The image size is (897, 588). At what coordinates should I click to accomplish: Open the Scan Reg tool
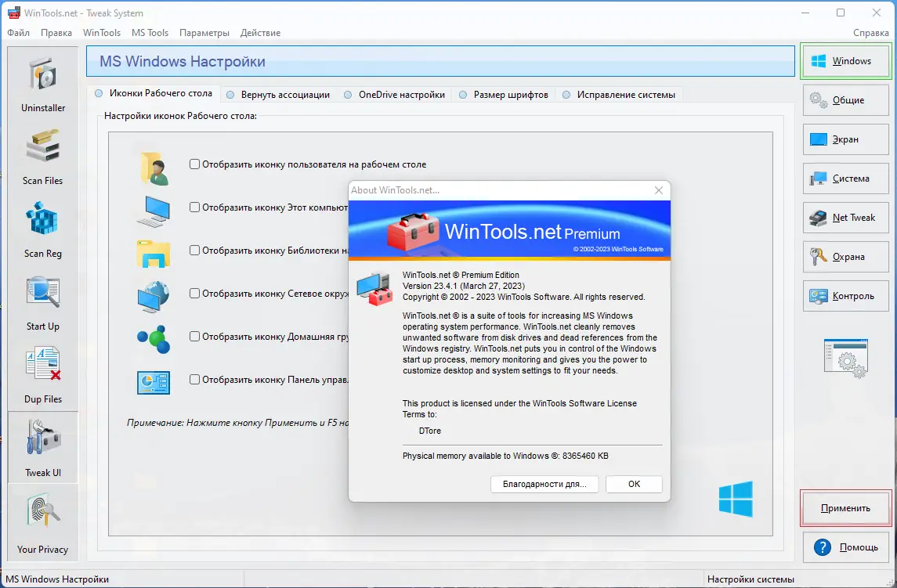pyautogui.click(x=43, y=229)
